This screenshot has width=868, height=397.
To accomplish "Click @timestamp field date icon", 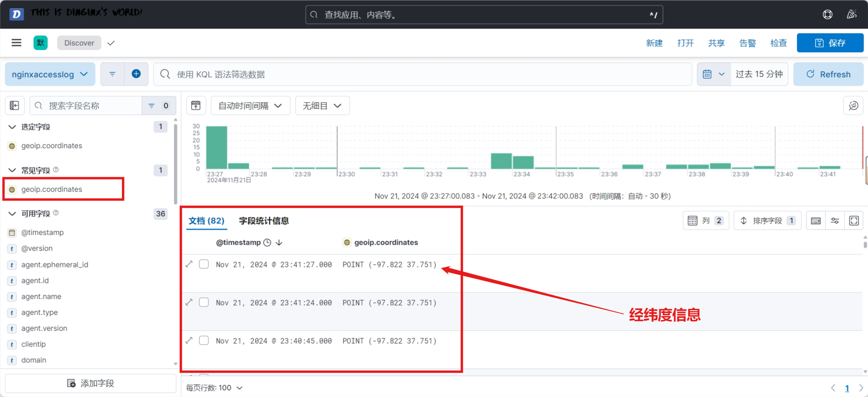I will click(12, 233).
